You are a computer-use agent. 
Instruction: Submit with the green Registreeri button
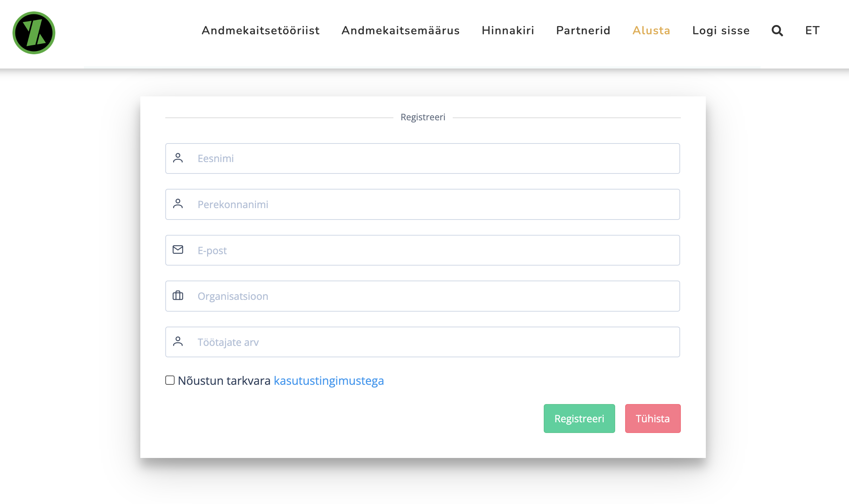pyautogui.click(x=579, y=418)
